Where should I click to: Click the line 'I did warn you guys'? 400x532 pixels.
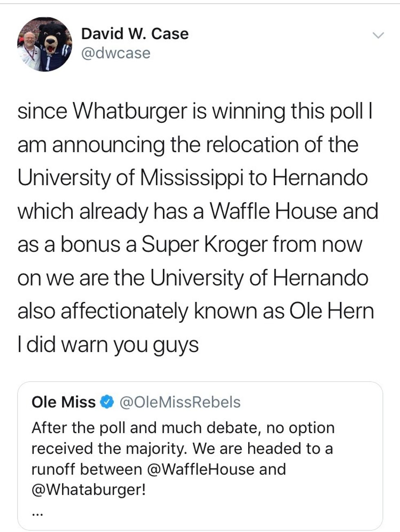pos(108,345)
